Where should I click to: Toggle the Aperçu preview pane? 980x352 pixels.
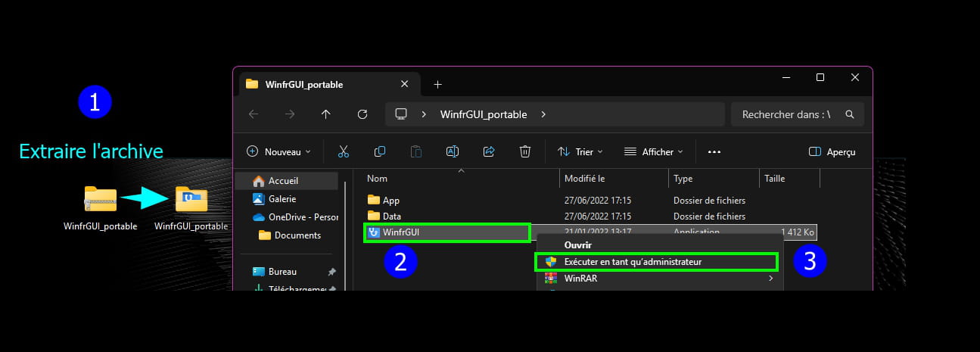(832, 151)
